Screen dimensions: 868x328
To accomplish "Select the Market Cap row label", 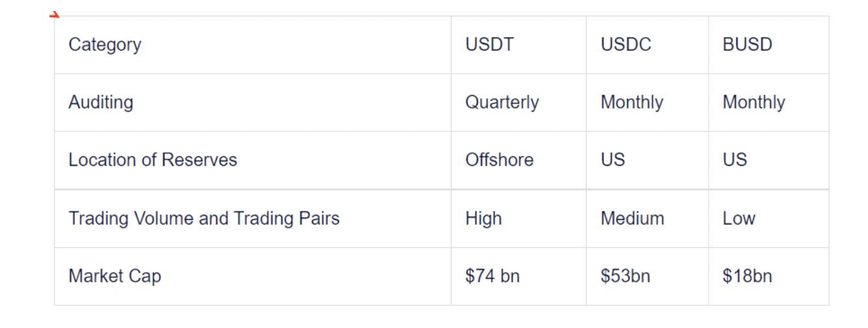I will (x=115, y=276).
